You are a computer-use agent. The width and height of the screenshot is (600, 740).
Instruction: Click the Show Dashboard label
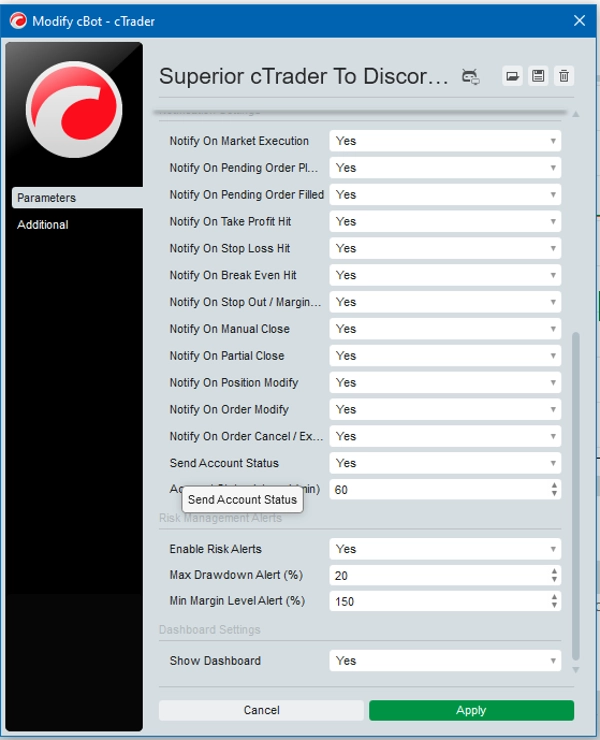pos(215,661)
